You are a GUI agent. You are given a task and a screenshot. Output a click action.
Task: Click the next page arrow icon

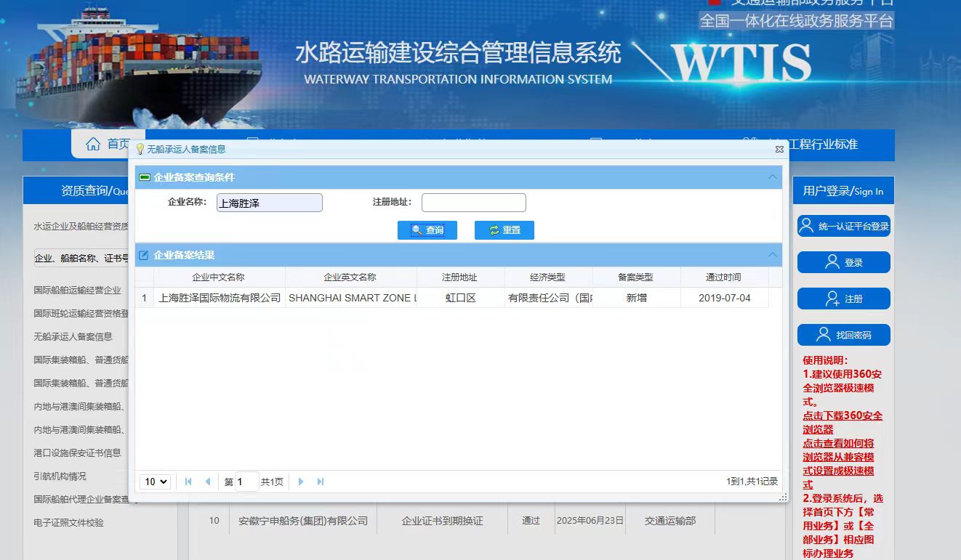click(x=301, y=481)
